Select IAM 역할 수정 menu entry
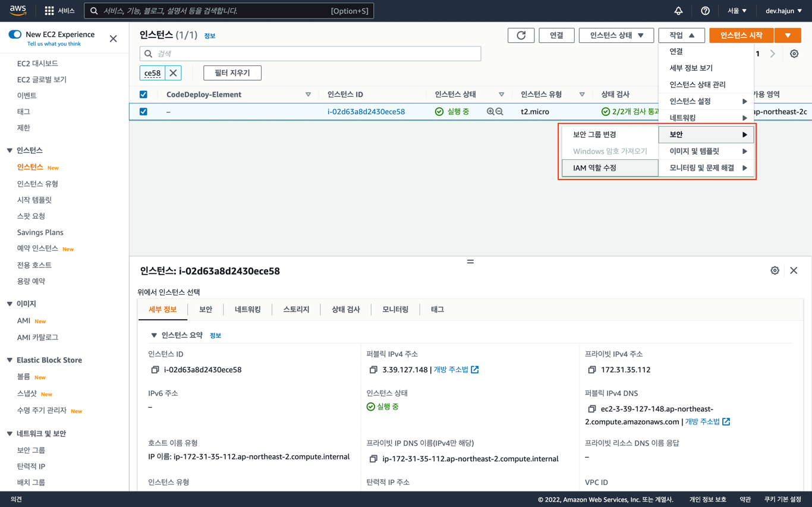Screen dimensions: 812x507 pyautogui.click(x=610, y=168)
